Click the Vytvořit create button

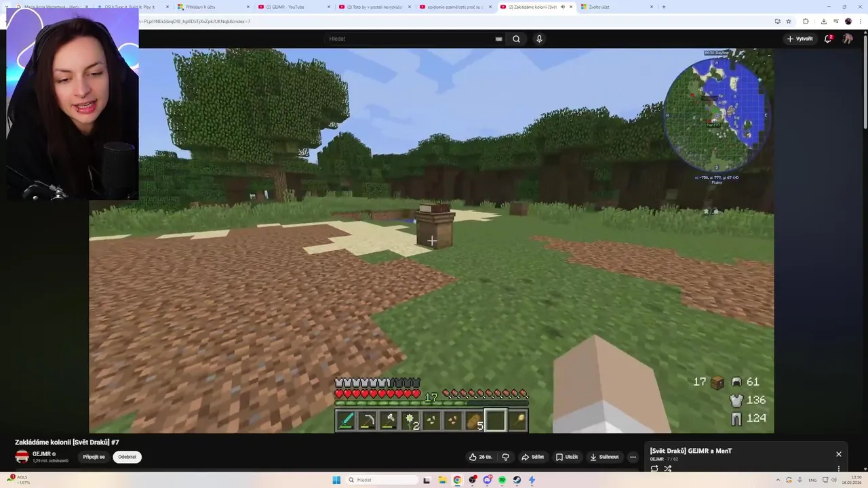coord(800,39)
